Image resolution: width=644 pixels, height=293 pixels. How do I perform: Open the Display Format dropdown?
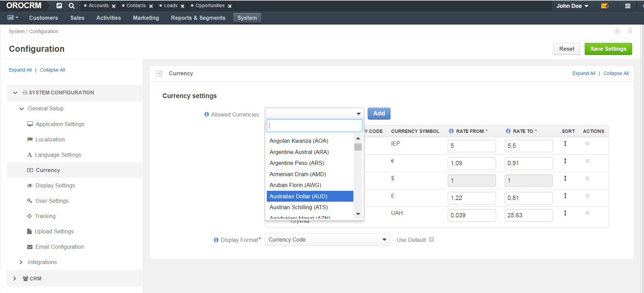[x=327, y=240]
